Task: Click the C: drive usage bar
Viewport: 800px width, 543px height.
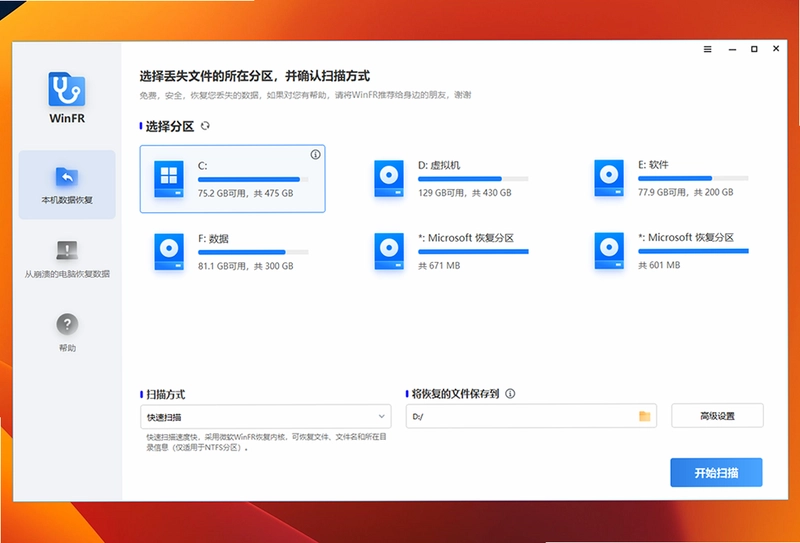Action: click(253, 180)
